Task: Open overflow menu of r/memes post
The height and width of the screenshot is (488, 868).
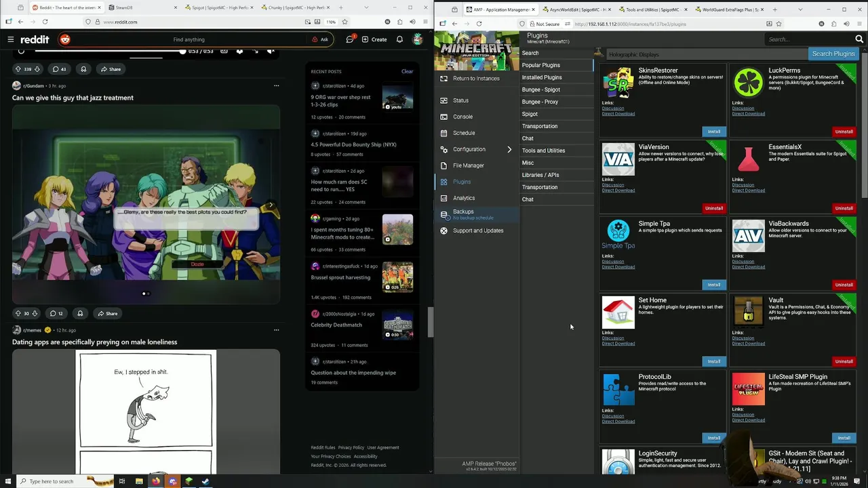Action: click(276, 330)
